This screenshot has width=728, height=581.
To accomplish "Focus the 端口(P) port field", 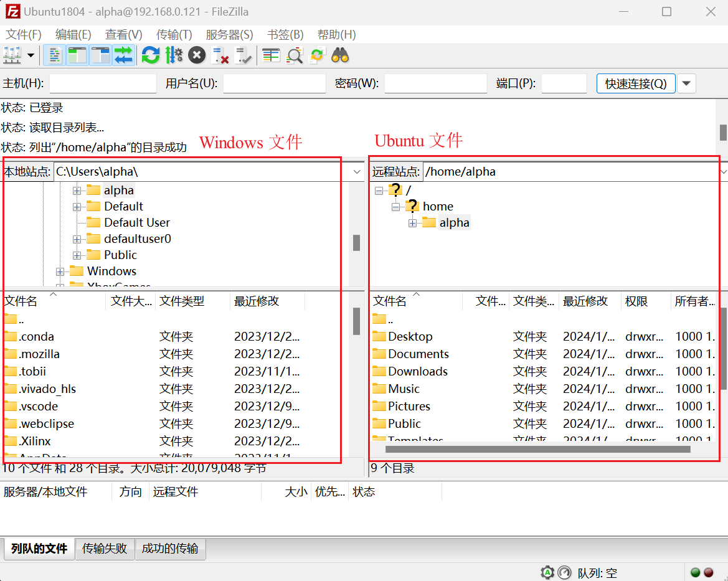I will (564, 83).
